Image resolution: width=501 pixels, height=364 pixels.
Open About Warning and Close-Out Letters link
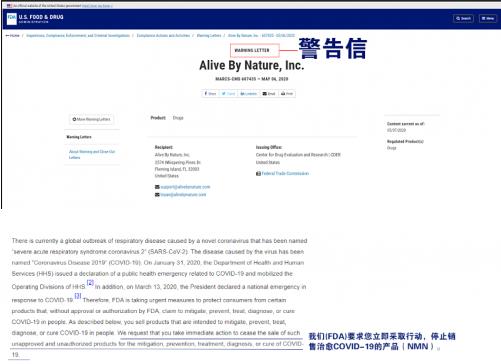click(x=92, y=154)
